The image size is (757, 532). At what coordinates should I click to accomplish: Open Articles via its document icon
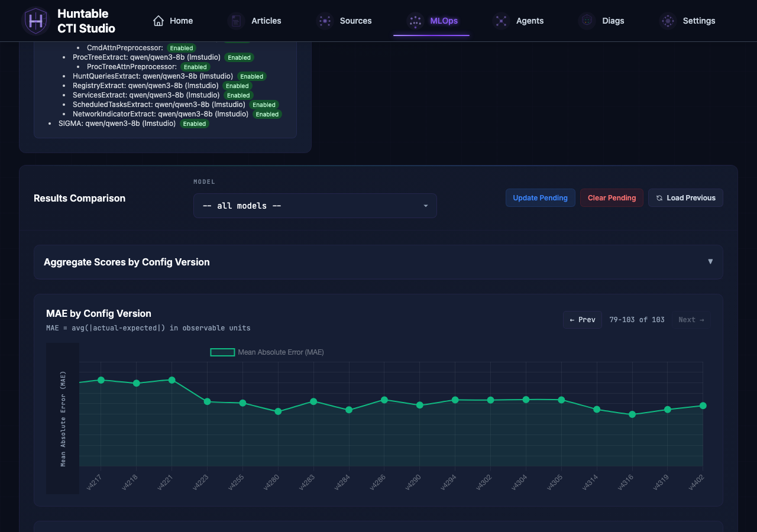[236, 21]
